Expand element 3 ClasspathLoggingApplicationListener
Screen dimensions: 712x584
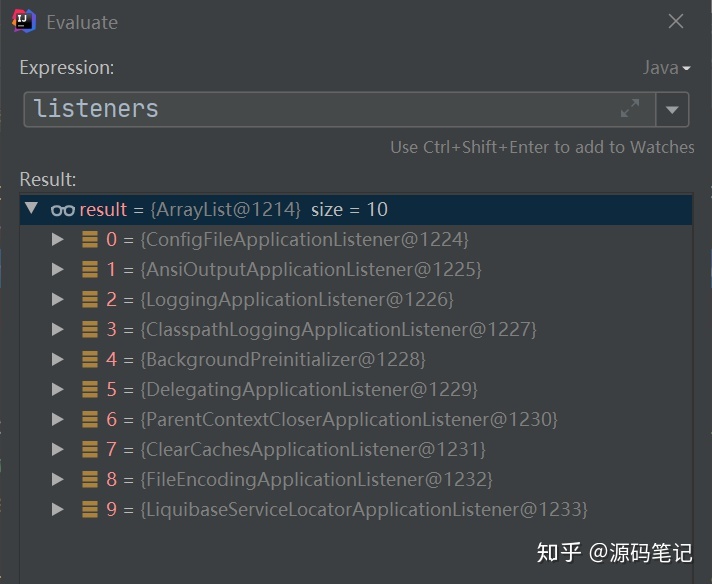click(x=58, y=329)
